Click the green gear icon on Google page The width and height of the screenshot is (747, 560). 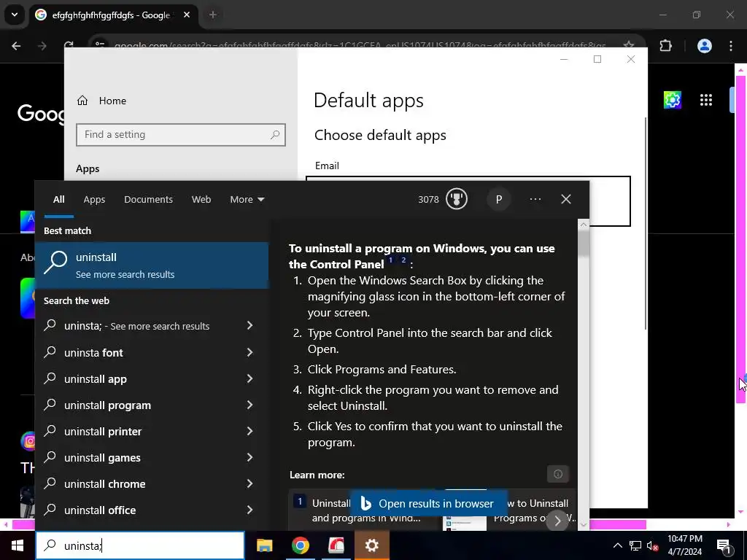pos(672,100)
